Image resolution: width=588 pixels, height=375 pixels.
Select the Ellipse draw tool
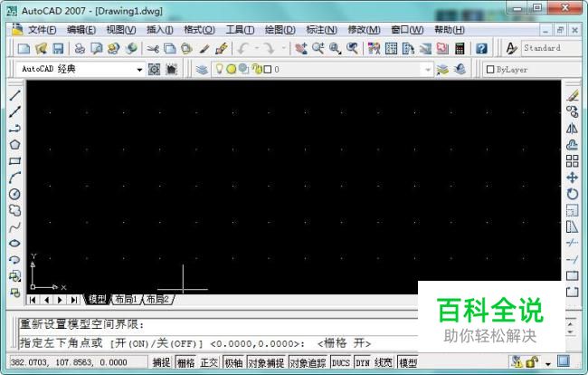coord(14,244)
